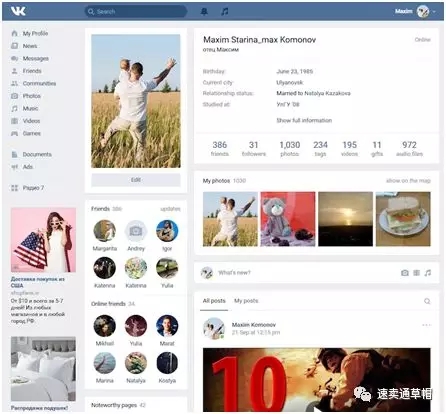Select the All posts tab

214,301
